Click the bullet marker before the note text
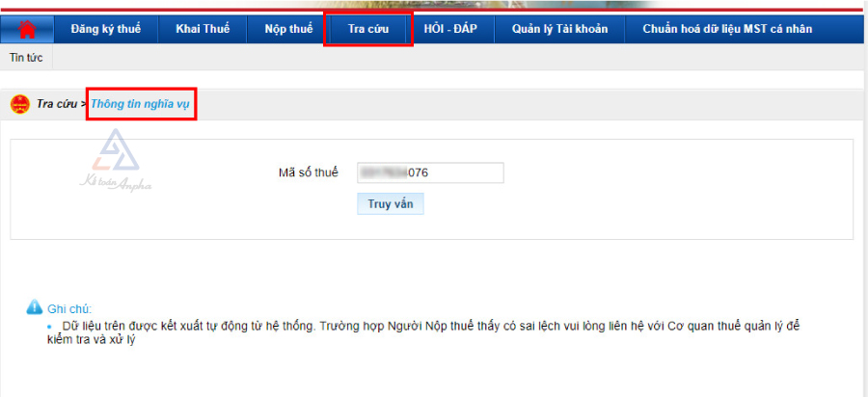The height and width of the screenshot is (397, 868). pos(49,327)
